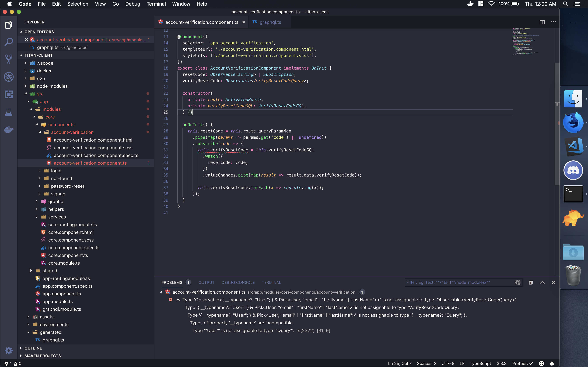Click the notifications bell in the status bar
The height and width of the screenshot is (367, 588).
tap(552, 363)
